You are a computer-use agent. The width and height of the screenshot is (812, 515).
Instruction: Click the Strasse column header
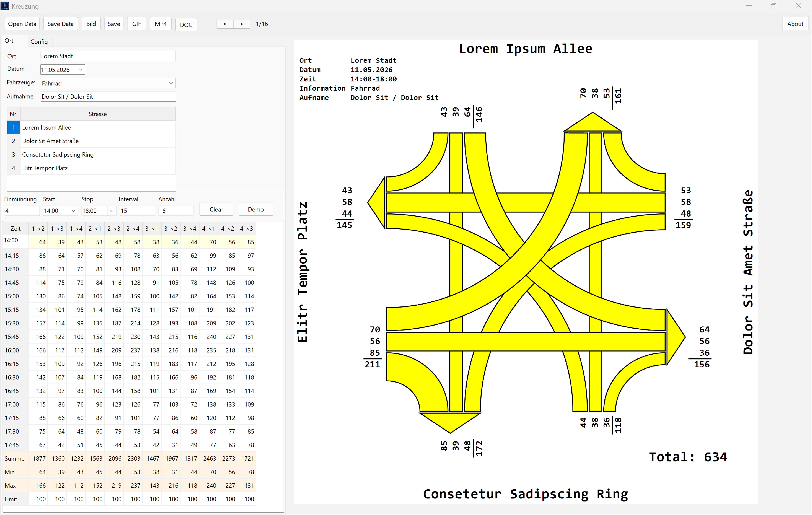tap(98, 114)
